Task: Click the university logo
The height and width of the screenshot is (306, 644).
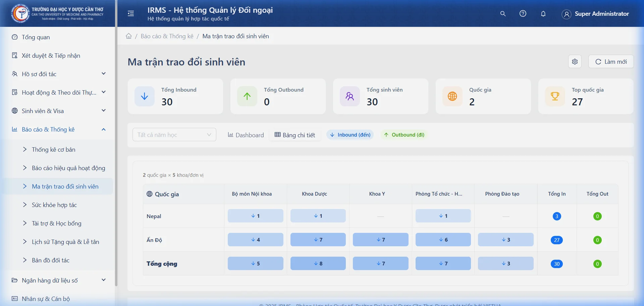Action: [20, 13]
